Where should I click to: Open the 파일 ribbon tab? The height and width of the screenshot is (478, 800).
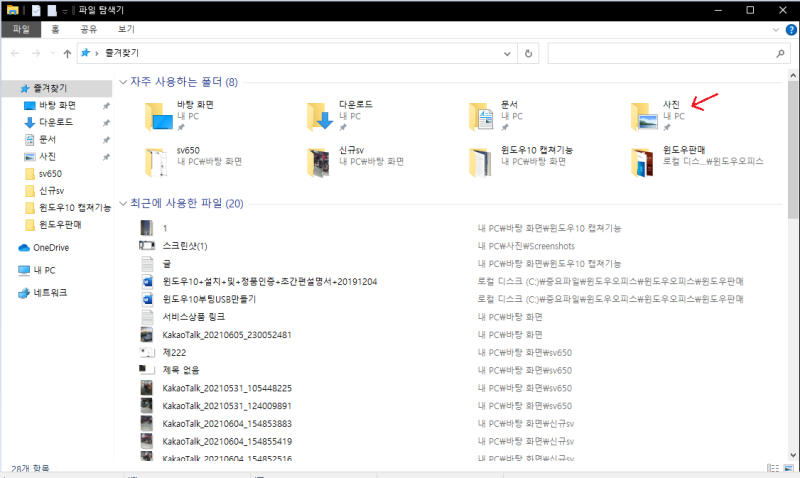(21, 29)
